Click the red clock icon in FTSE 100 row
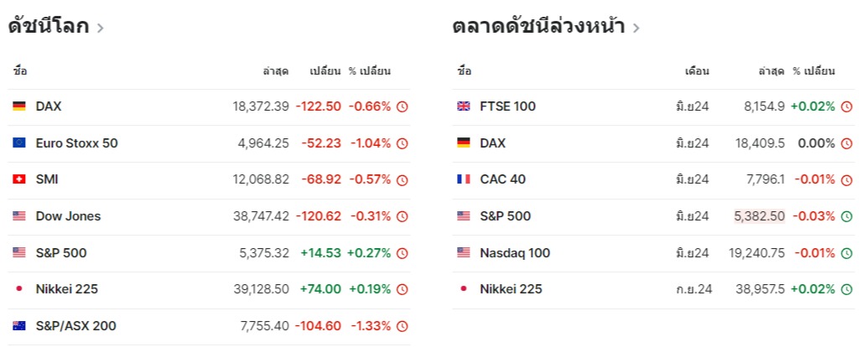The height and width of the screenshot is (347, 868). click(846, 106)
